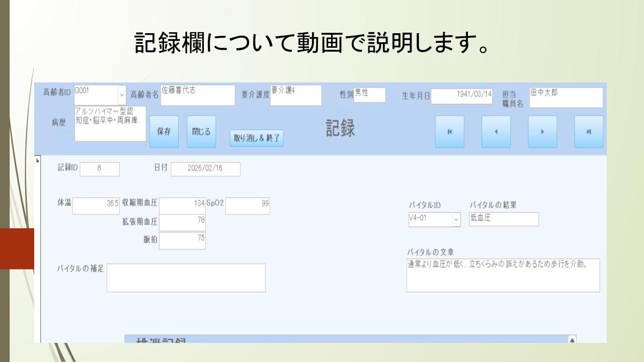The height and width of the screenshot is (362, 644).
Task: Select the 高齢者名 text field
Action: point(197,95)
